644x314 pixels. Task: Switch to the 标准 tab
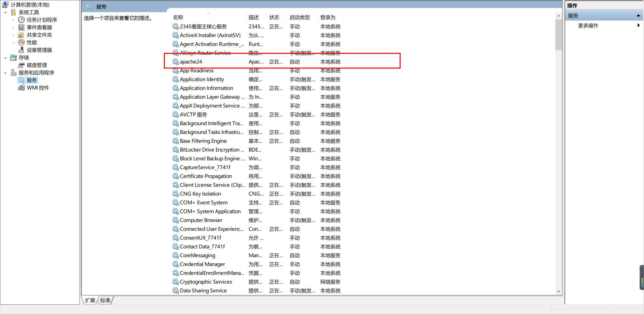point(105,300)
